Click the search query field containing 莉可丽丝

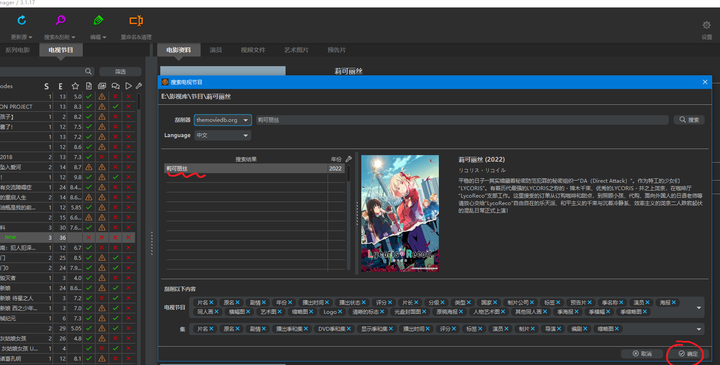(462, 120)
